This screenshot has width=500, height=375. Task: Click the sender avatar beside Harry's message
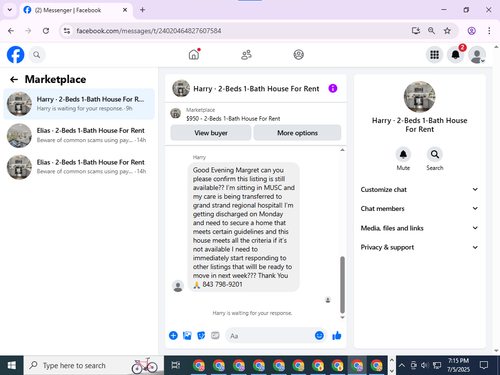tap(178, 286)
